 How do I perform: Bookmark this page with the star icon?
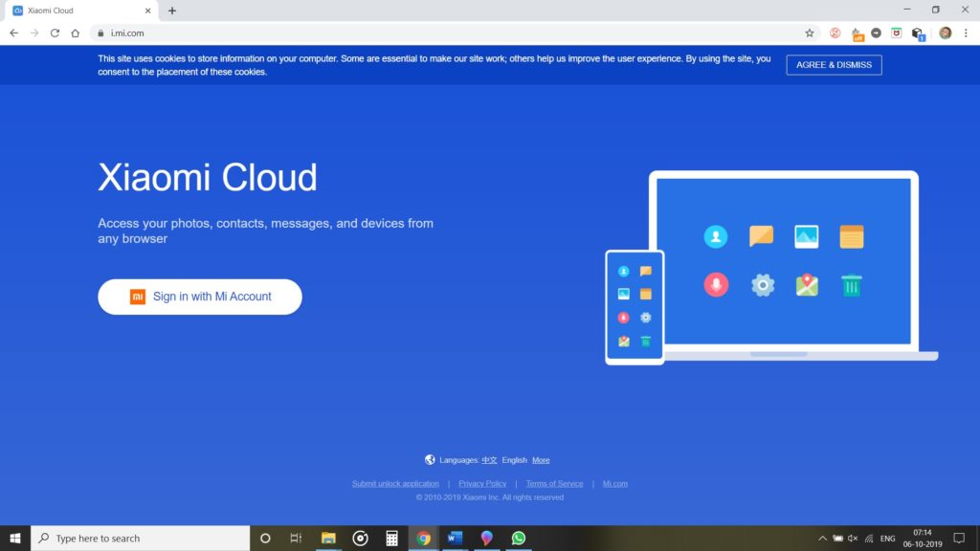click(810, 33)
